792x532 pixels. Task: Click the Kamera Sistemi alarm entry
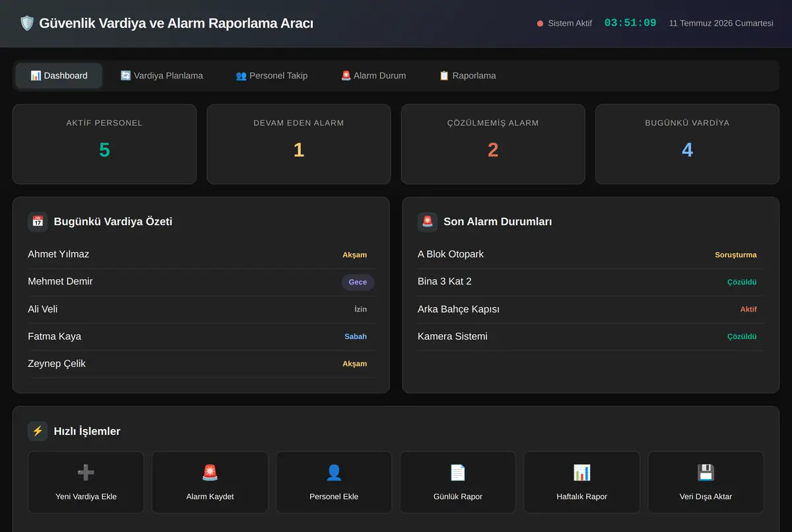pos(590,337)
